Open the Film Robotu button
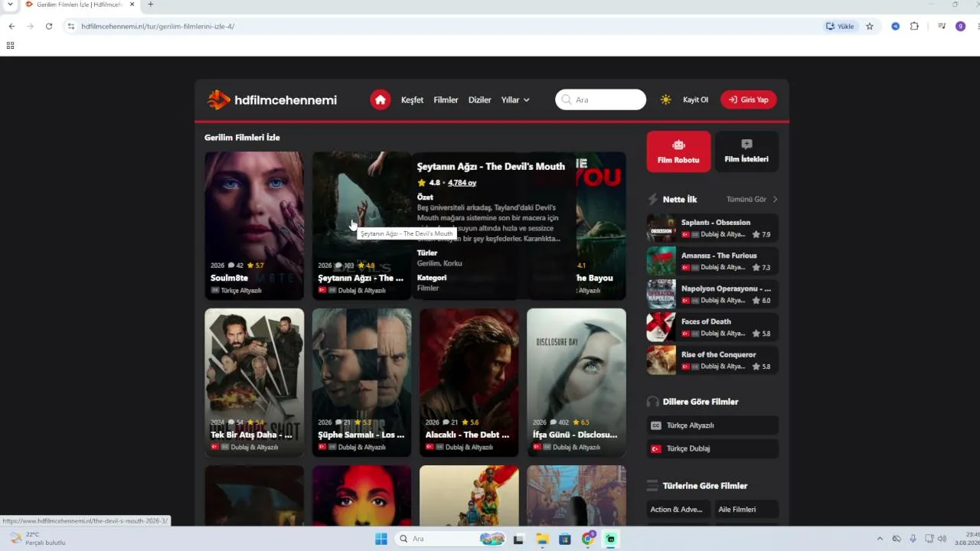Image resolution: width=980 pixels, height=551 pixels. 678,152
